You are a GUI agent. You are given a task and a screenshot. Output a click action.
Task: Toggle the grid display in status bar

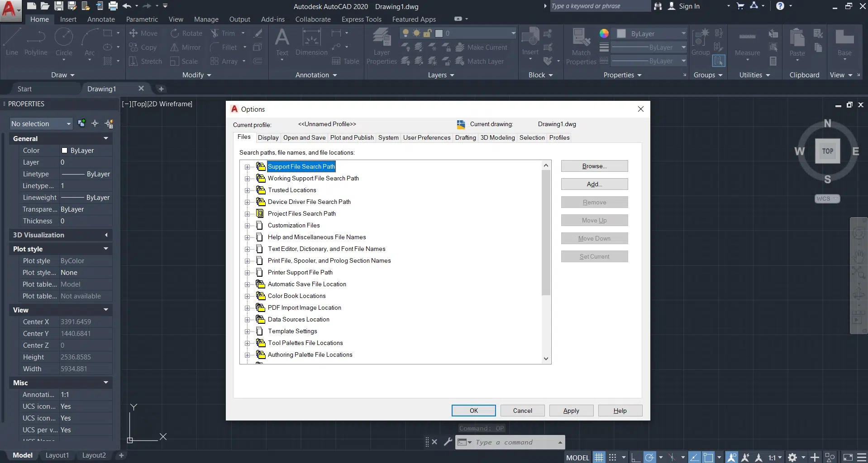click(599, 457)
